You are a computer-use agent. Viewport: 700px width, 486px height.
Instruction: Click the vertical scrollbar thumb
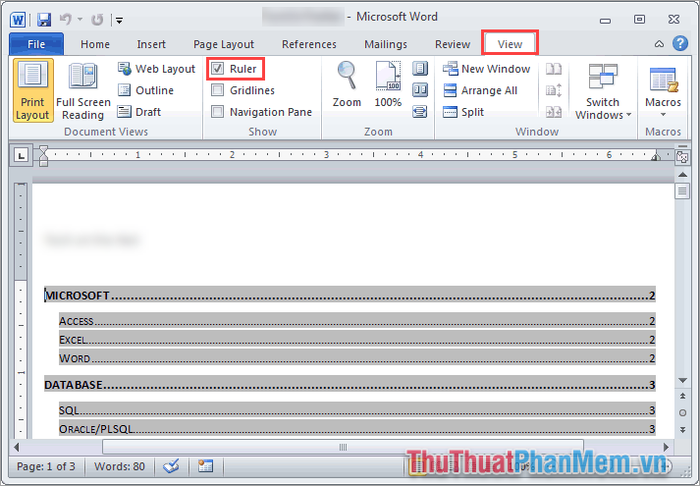tap(682, 191)
